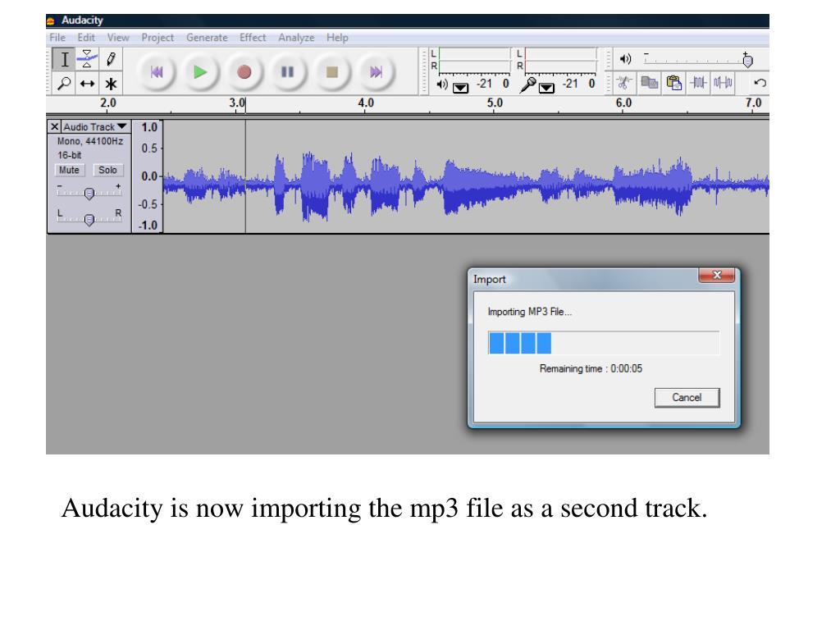Click the red Record button

click(244, 72)
